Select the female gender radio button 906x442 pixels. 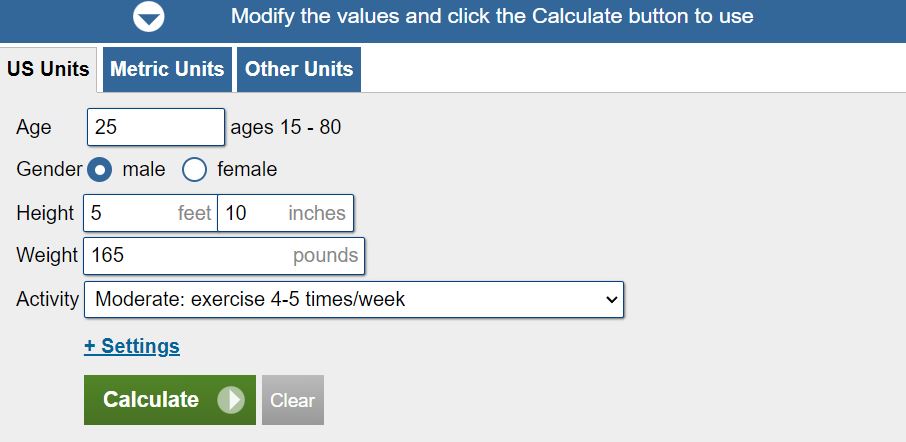pos(194,170)
